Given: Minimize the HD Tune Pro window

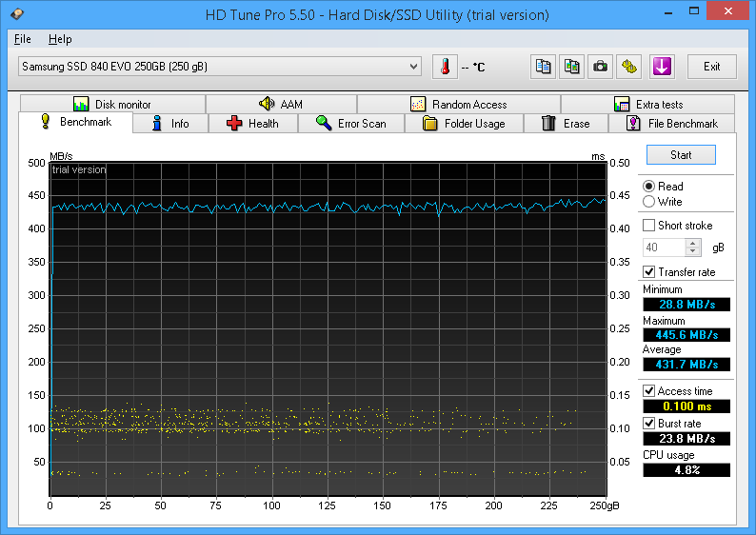Looking at the screenshot, I should coord(668,11).
